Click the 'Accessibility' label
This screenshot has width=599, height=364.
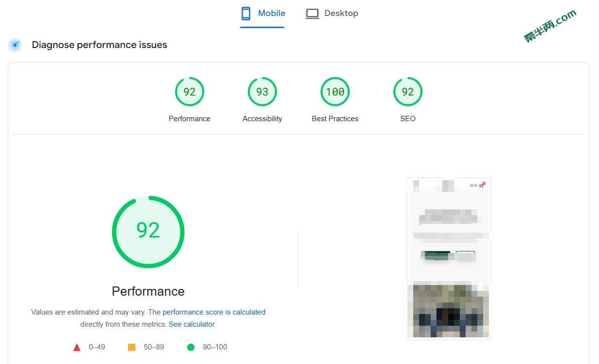click(262, 119)
